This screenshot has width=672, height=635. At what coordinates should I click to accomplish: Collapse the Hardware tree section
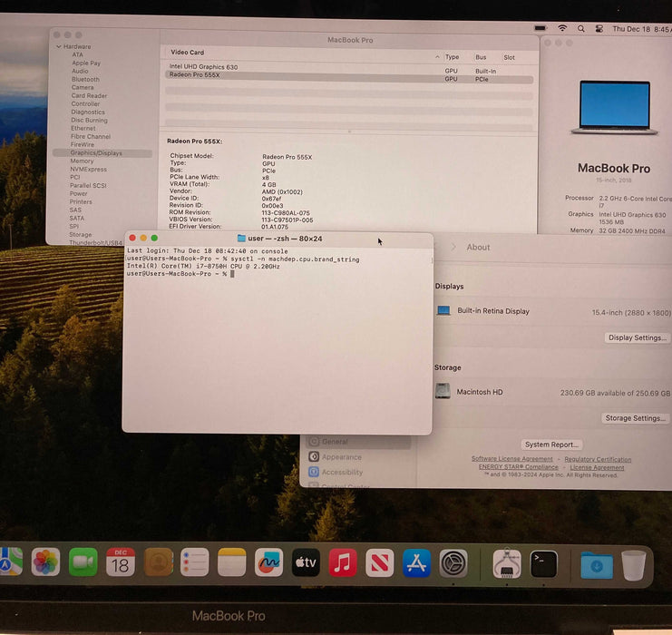(59, 46)
